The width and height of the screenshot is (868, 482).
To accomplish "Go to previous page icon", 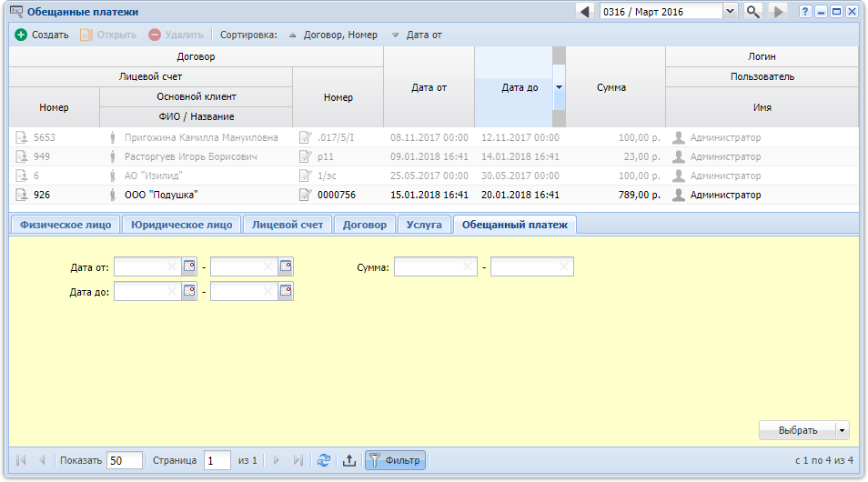I will pos(42,460).
